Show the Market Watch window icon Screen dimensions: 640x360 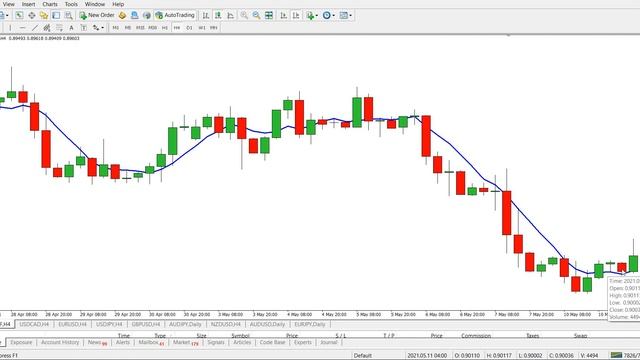19,16
